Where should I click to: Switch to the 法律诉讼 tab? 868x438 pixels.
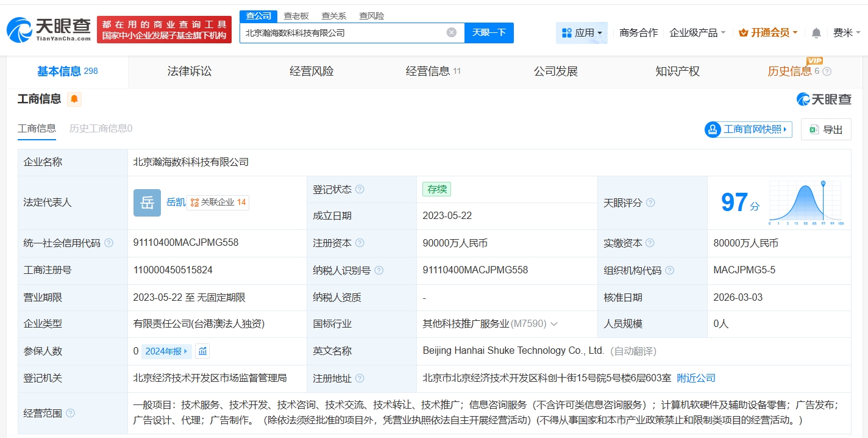pos(190,71)
